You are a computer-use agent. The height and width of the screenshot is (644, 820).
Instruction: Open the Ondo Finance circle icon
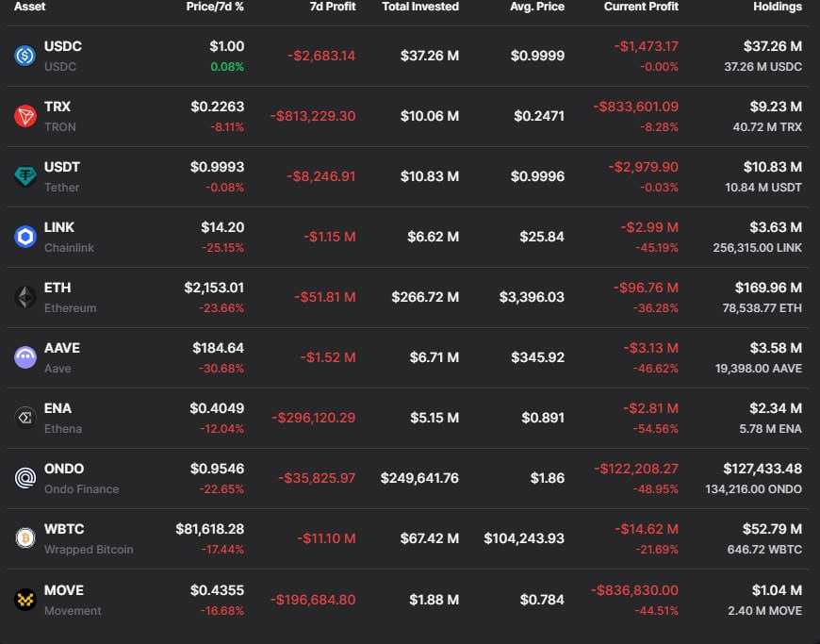25,478
